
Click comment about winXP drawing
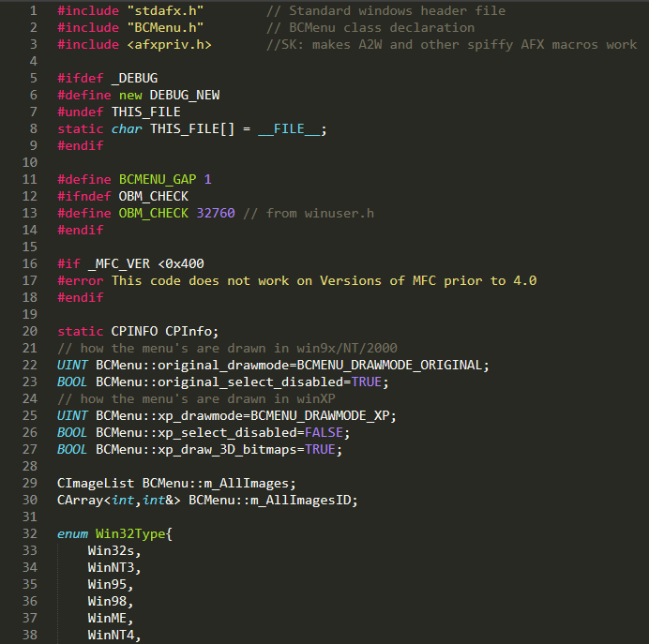click(196, 399)
